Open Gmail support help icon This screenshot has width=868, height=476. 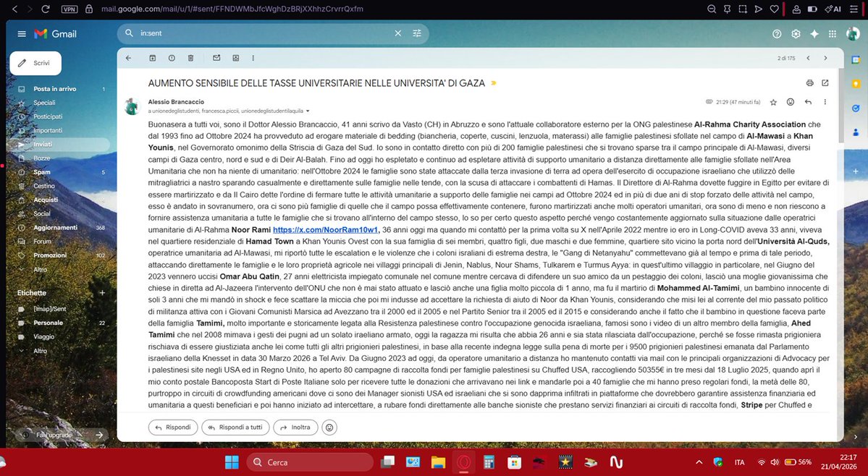click(777, 34)
